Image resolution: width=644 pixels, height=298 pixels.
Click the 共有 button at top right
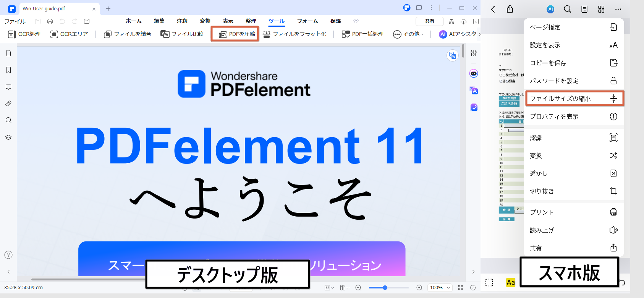tap(430, 21)
